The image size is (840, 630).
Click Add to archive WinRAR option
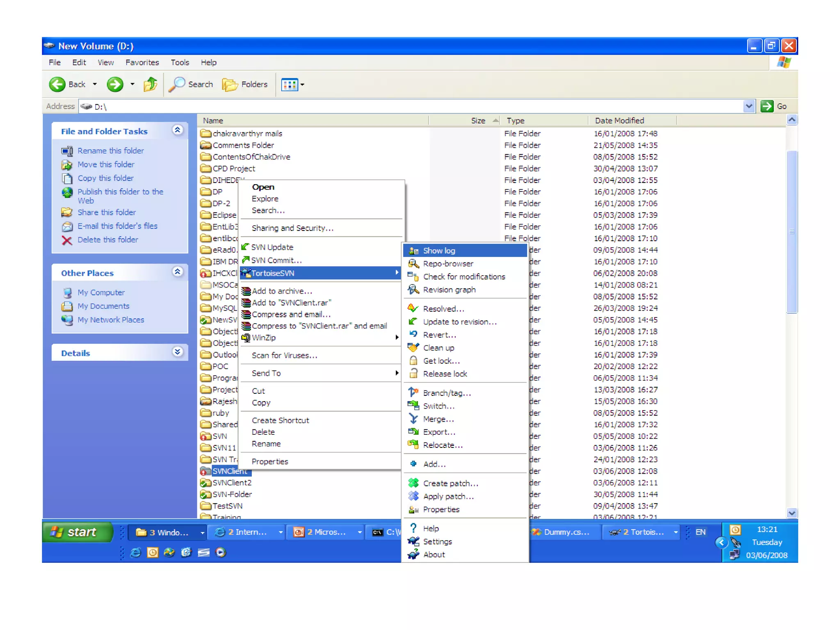[x=282, y=291]
